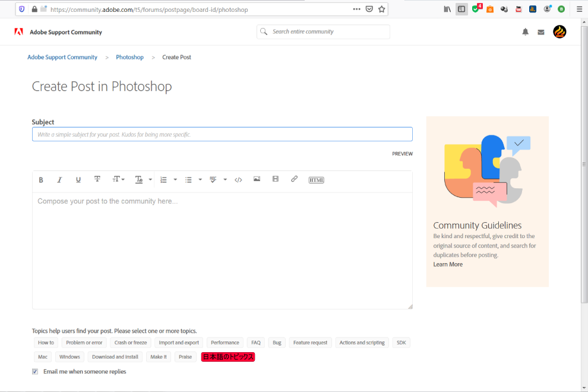This screenshot has width=588, height=392.
Task: Click the PREVIEW button
Action: [x=402, y=154]
